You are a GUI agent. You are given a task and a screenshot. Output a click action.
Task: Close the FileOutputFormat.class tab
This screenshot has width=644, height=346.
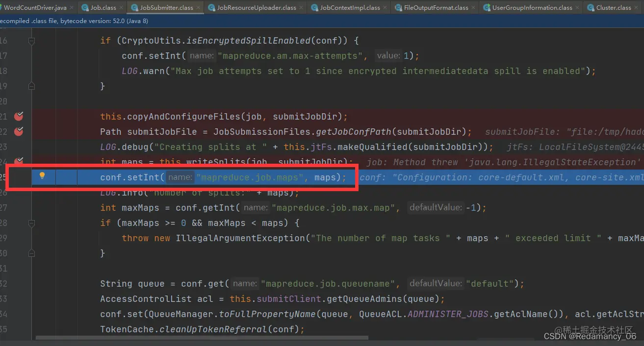(x=473, y=8)
